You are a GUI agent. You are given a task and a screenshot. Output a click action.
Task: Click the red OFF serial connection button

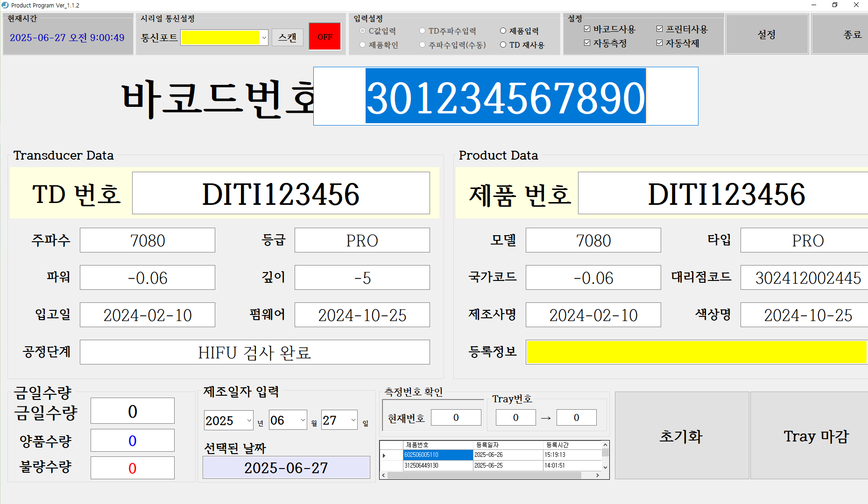coord(325,37)
